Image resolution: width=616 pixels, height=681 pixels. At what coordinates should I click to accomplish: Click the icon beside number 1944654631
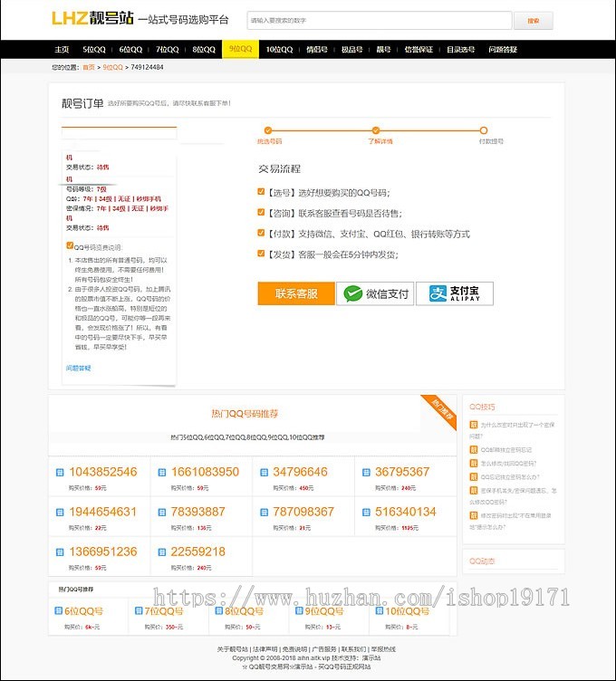coord(60,513)
